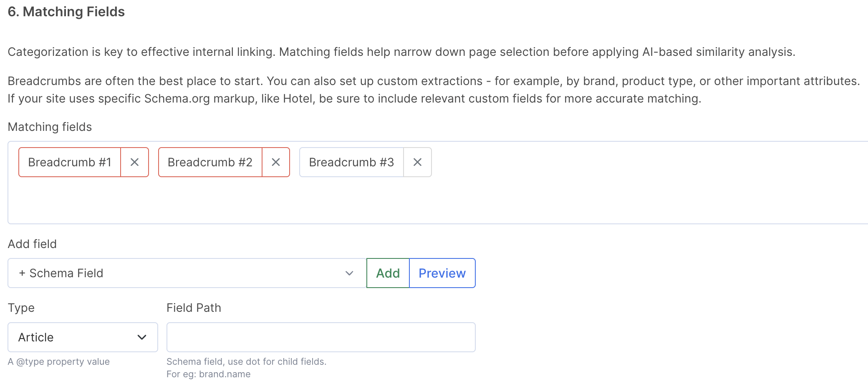
Task: Select the Breadcrumb #1 tag label
Action: 70,162
